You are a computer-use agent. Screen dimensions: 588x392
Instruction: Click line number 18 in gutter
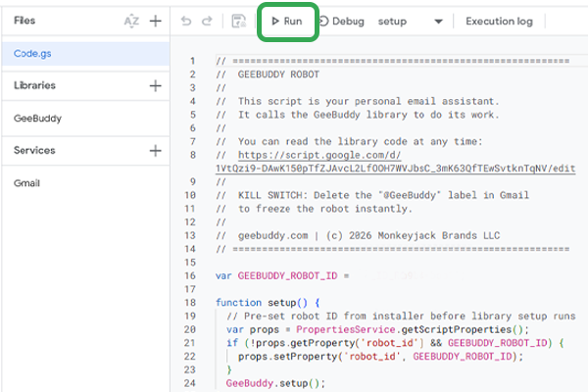coord(190,303)
